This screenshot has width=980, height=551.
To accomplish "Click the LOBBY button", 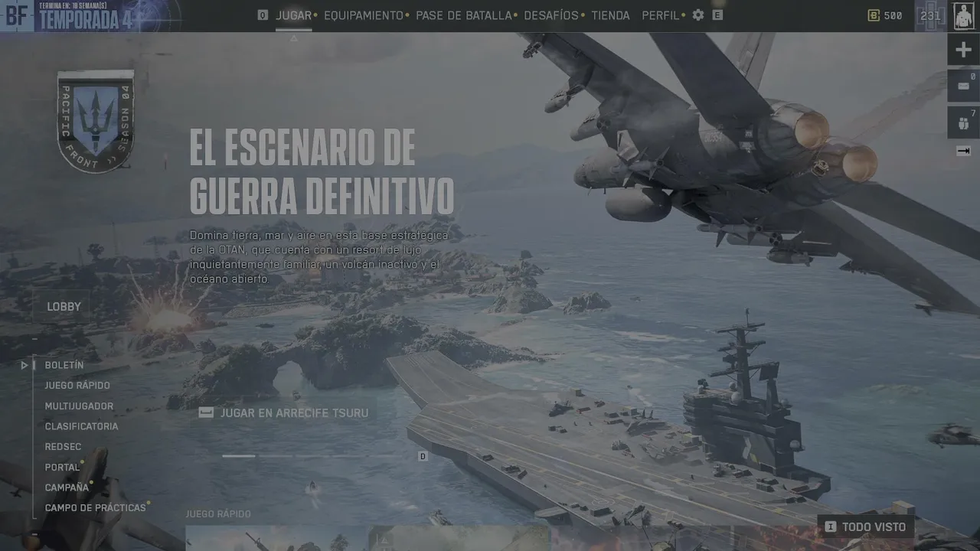I will click(64, 307).
